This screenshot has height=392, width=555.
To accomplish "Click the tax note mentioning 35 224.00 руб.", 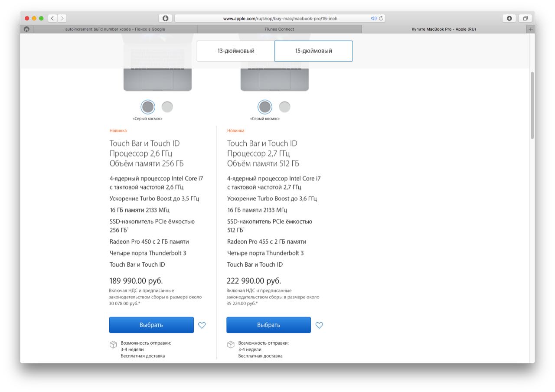I will (273, 297).
